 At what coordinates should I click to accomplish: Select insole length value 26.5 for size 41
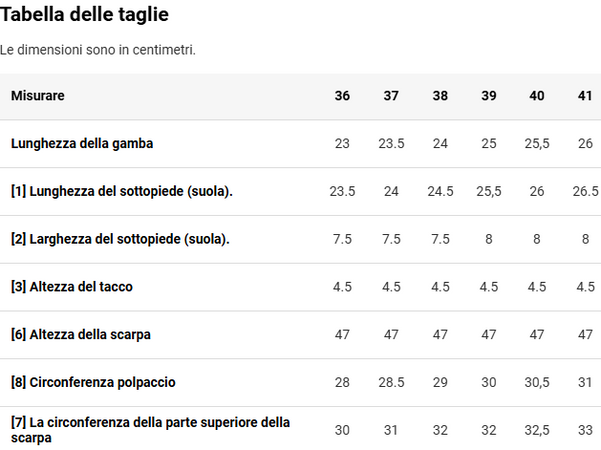click(585, 191)
